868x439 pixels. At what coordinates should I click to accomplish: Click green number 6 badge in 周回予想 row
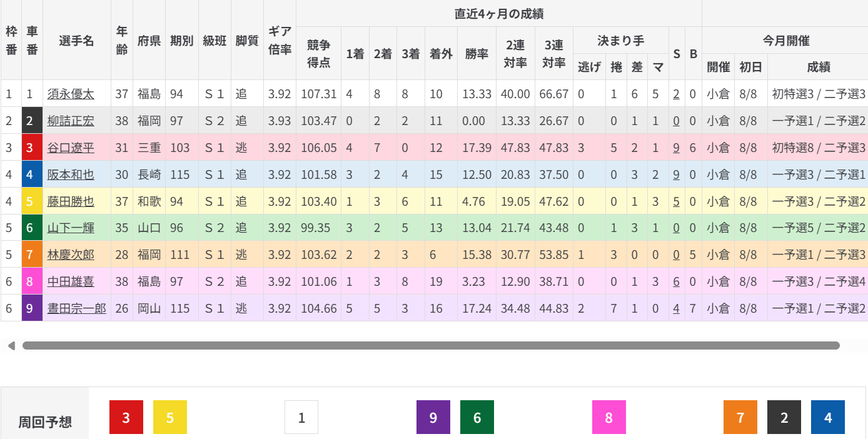pyautogui.click(x=477, y=417)
